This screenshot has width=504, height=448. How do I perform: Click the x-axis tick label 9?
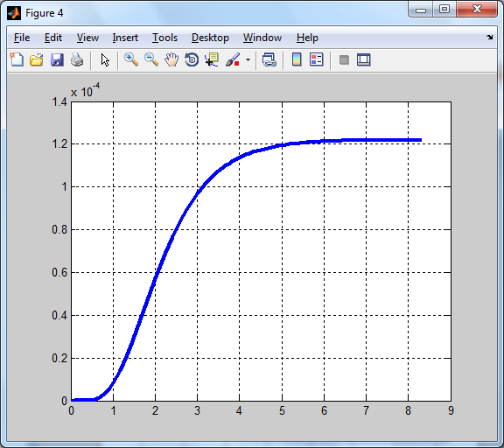(x=451, y=410)
